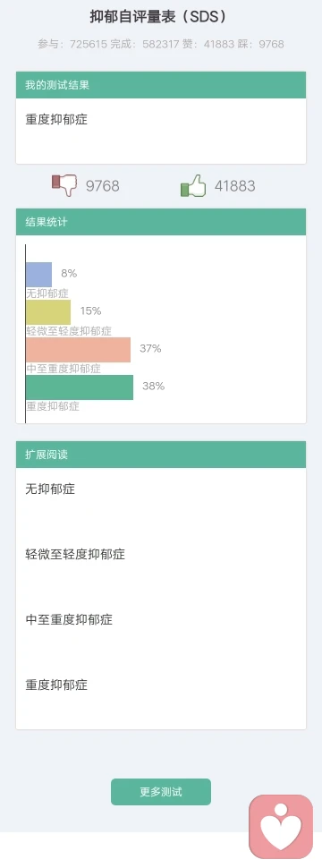The image size is (322, 868).
Task: Select the 我的测试结果 header
Action: tap(161, 85)
